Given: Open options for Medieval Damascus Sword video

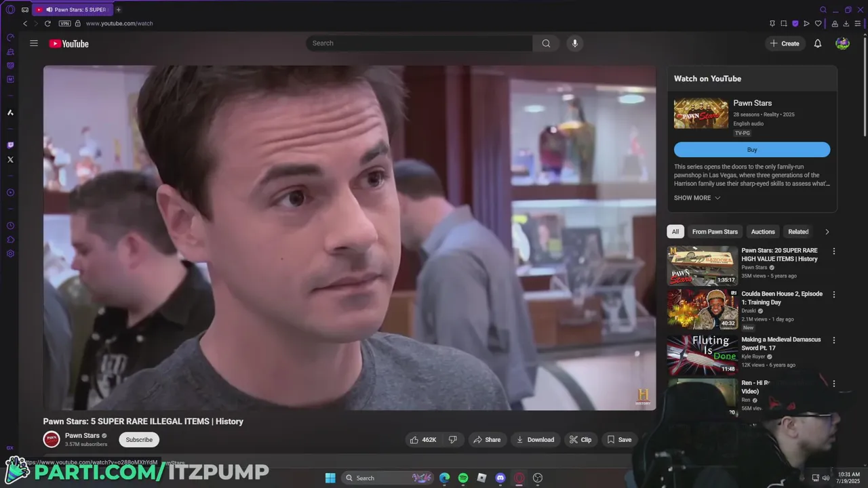Looking at the screenshot, I should pyautogui.click(x=834, y=340).
